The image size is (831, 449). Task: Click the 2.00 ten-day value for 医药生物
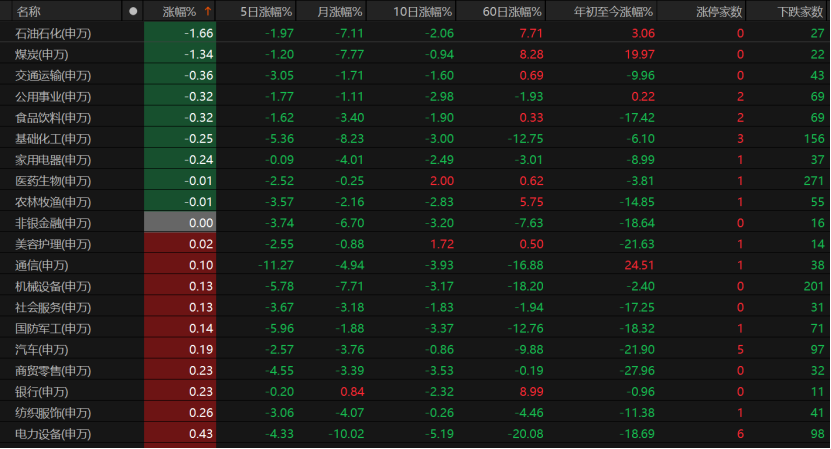click(441, 181)
